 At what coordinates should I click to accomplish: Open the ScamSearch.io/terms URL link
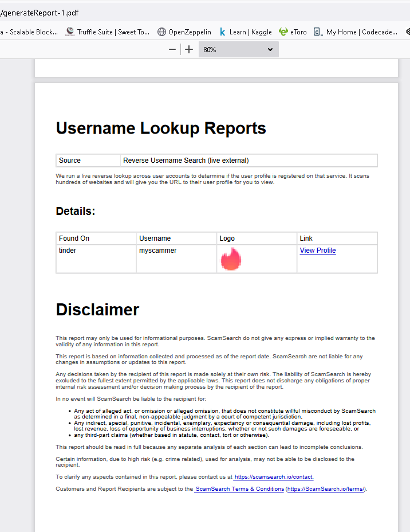click(326, 489)
